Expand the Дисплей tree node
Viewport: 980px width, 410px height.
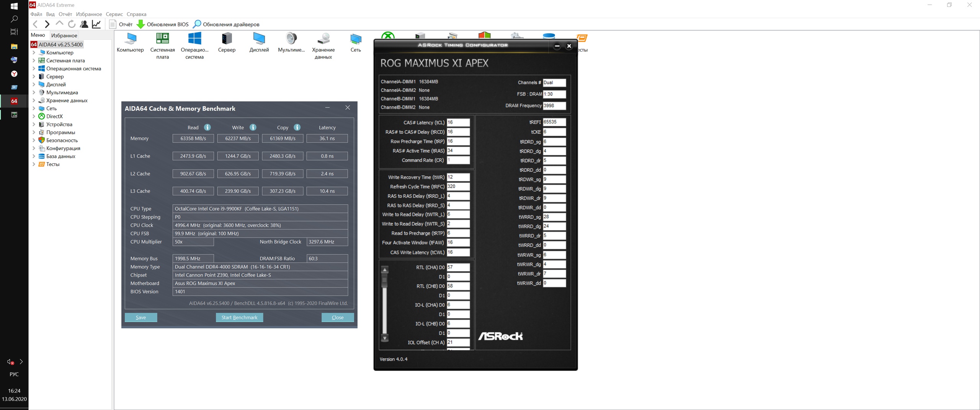(34, 85)
